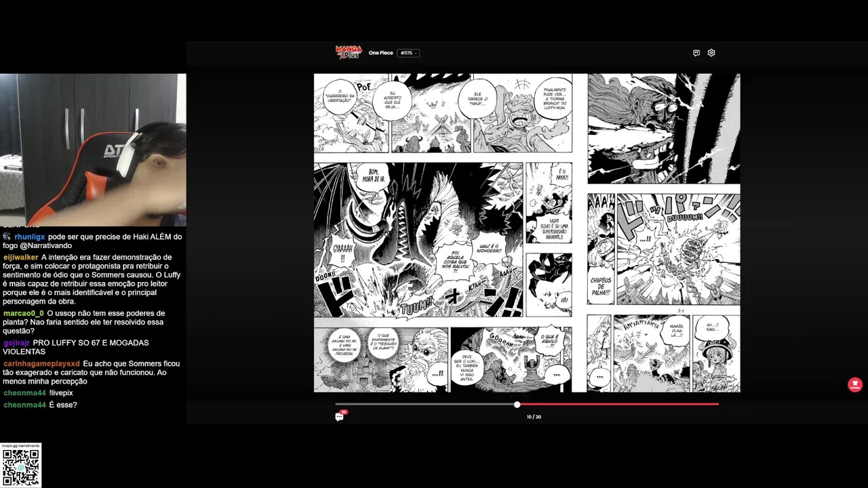This screenshot has height=488, width=868.
Task: Click username gojirajr in chat
Action: [17, 343]
